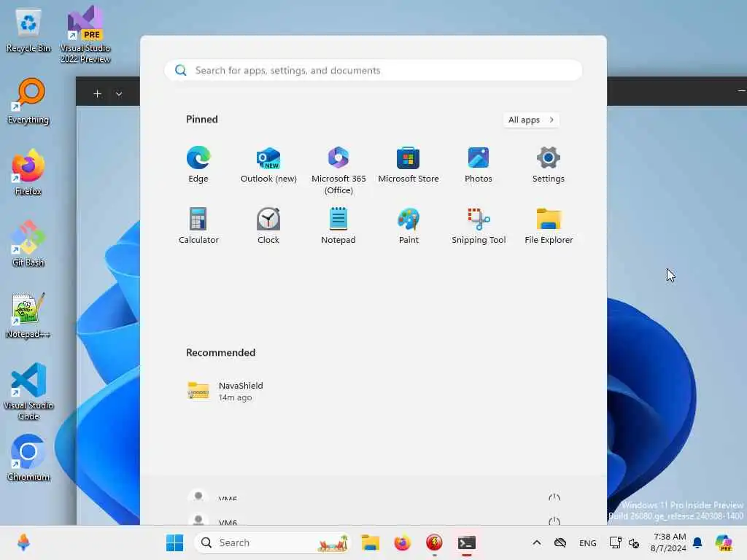Open terminal tab dropdown chevron
Image resolution: width=747 pixels, height=560 pixels.
click(x=119, y=94)
